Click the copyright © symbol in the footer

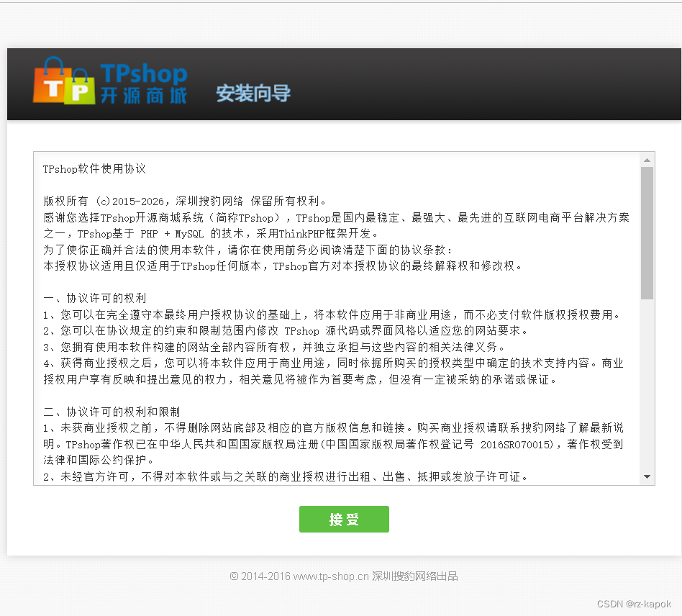click(x=232, y=576)
